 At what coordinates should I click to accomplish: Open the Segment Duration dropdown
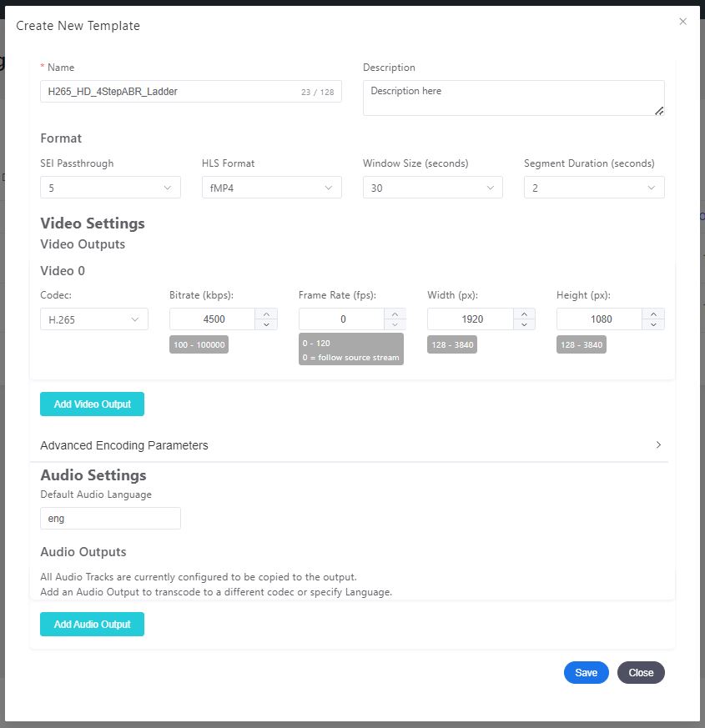point(593,188)
